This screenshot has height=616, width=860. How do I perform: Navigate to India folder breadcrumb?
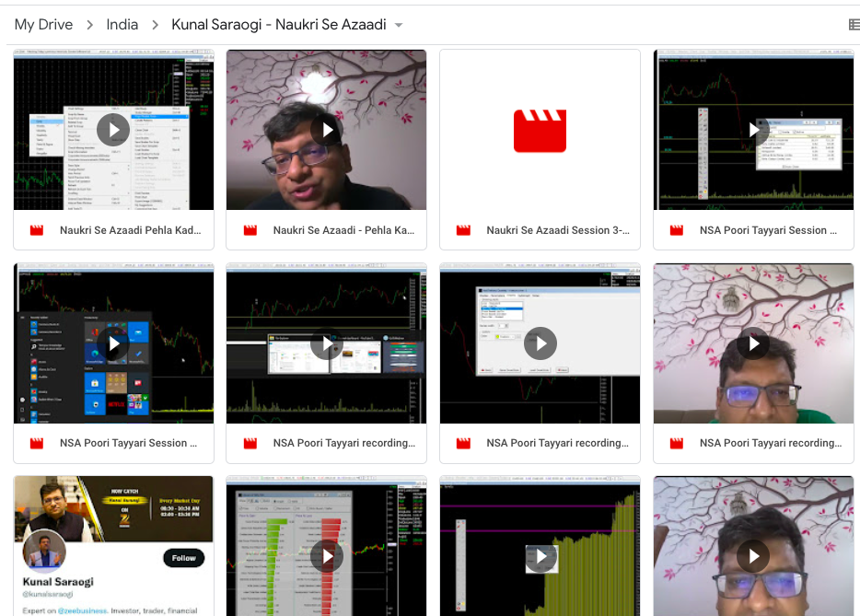(x=122, y=25)
